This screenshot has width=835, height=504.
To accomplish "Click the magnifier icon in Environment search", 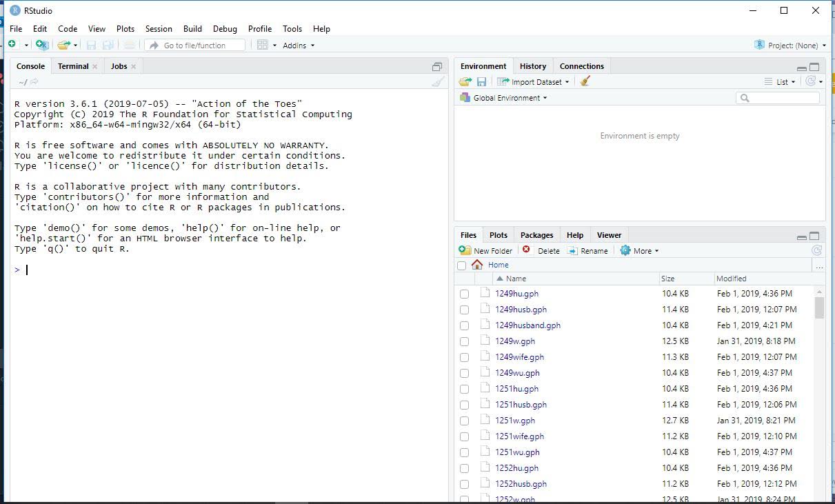I will 744,98.
